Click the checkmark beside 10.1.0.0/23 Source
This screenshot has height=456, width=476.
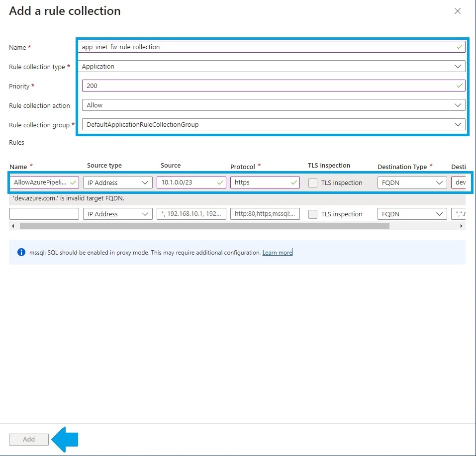[x=220, y=182]
